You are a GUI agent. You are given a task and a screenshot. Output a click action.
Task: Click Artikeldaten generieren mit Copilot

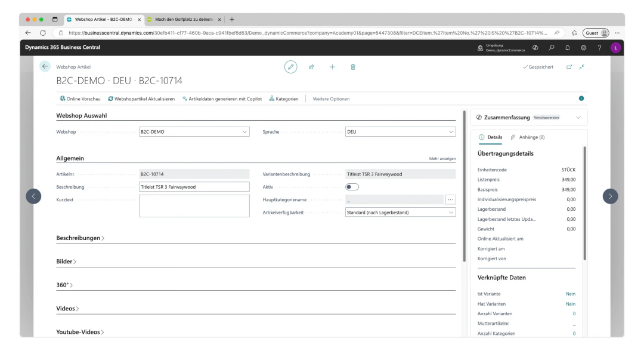(x=222, y=99)
